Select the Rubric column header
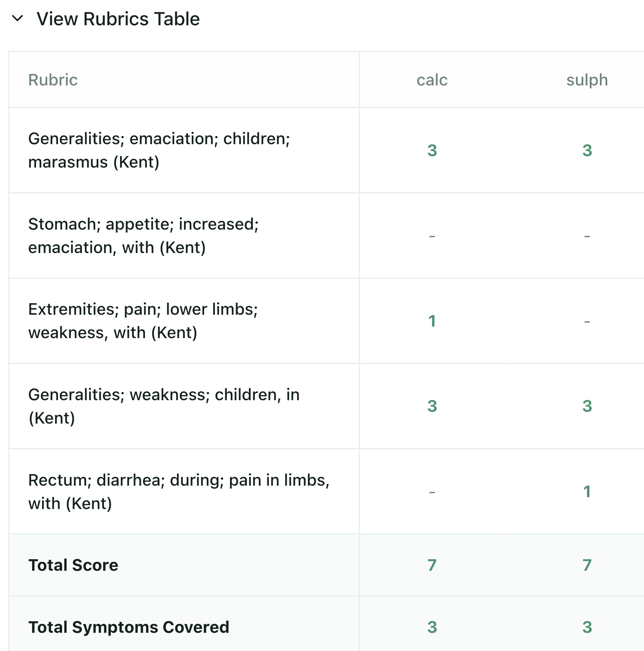 (x=53, y=80)
